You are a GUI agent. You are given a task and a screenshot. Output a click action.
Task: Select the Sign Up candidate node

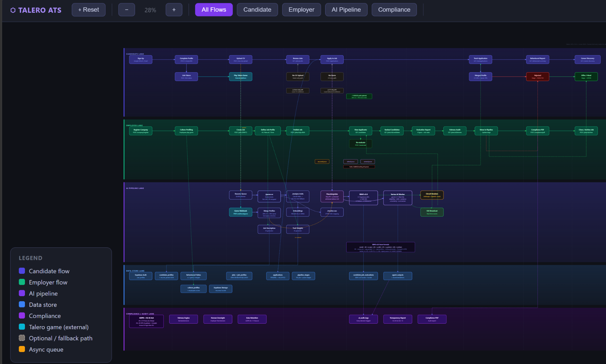141,60
